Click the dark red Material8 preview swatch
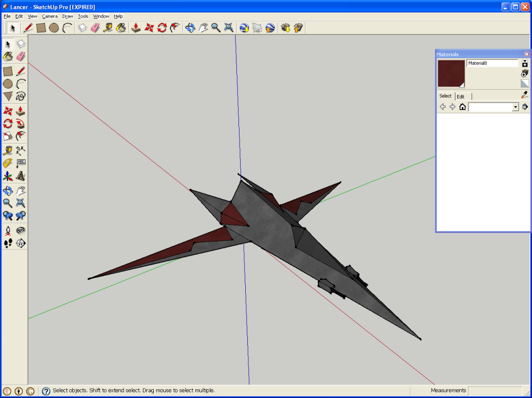532x398 pixels. tap(451, 74)
